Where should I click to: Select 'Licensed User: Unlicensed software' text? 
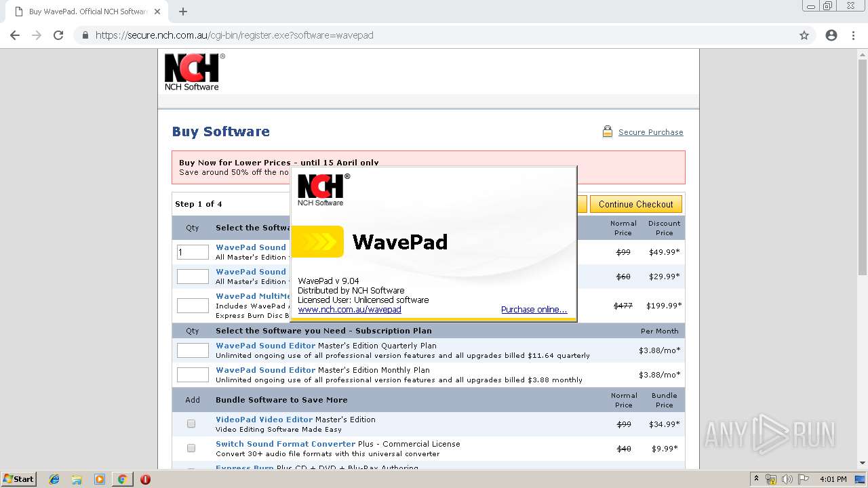click(363, 300)
